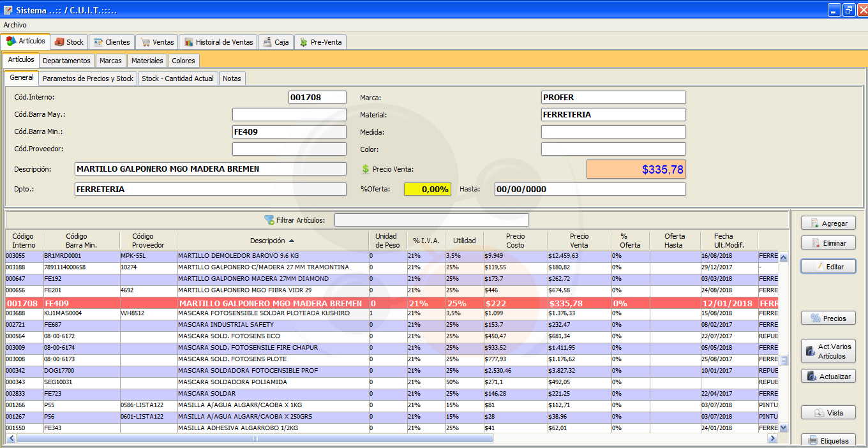Switch to the Caja tab

click(275, 42)
